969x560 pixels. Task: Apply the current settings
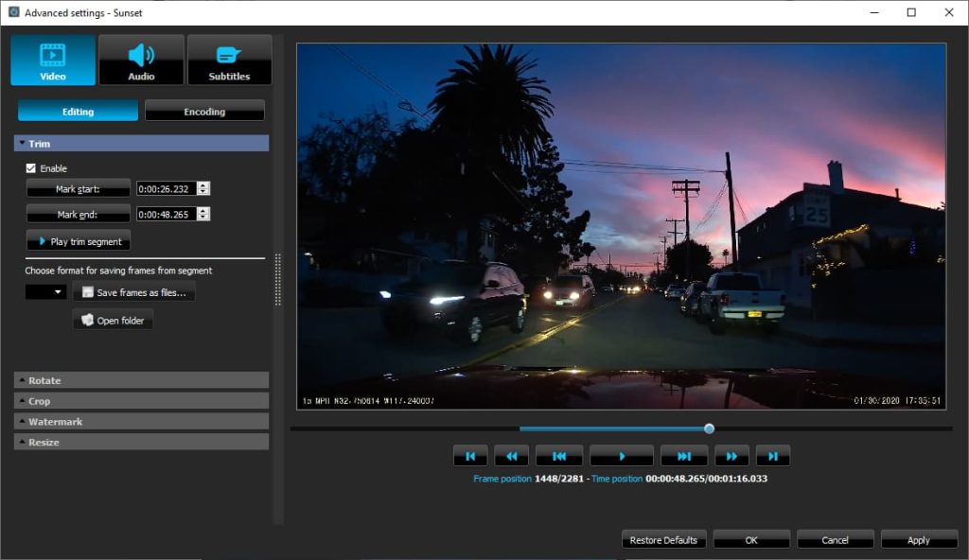[x=919, y=539]
